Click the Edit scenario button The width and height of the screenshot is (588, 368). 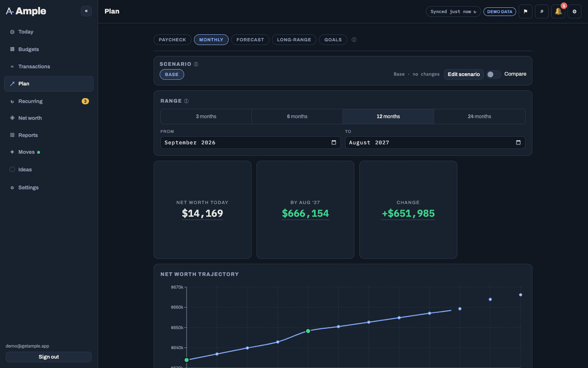(464, 74)
